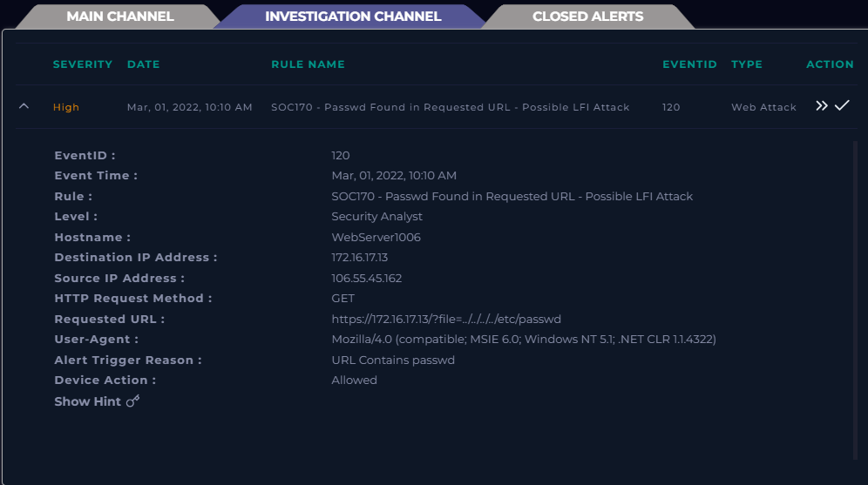The image size is (868, 485).
Task: Click the requested URL with etc/passwd
Action: point(446,319)
